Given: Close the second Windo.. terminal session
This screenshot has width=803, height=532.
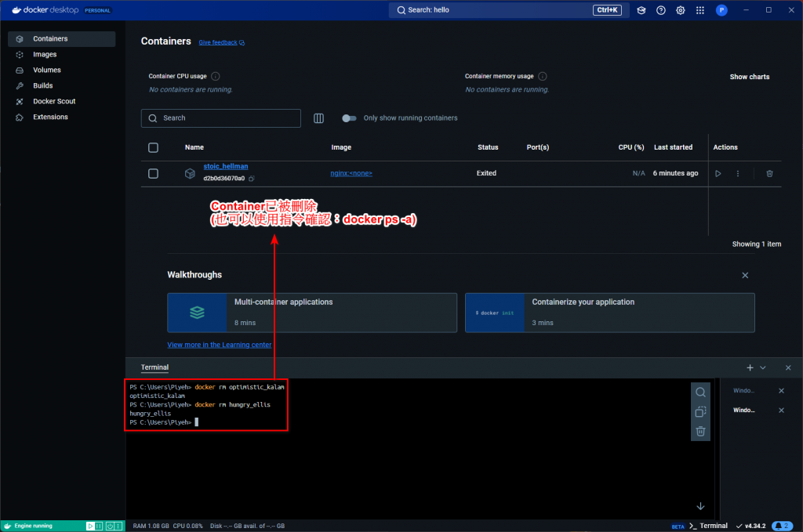Looking at the screenshot, I should 781,411.
